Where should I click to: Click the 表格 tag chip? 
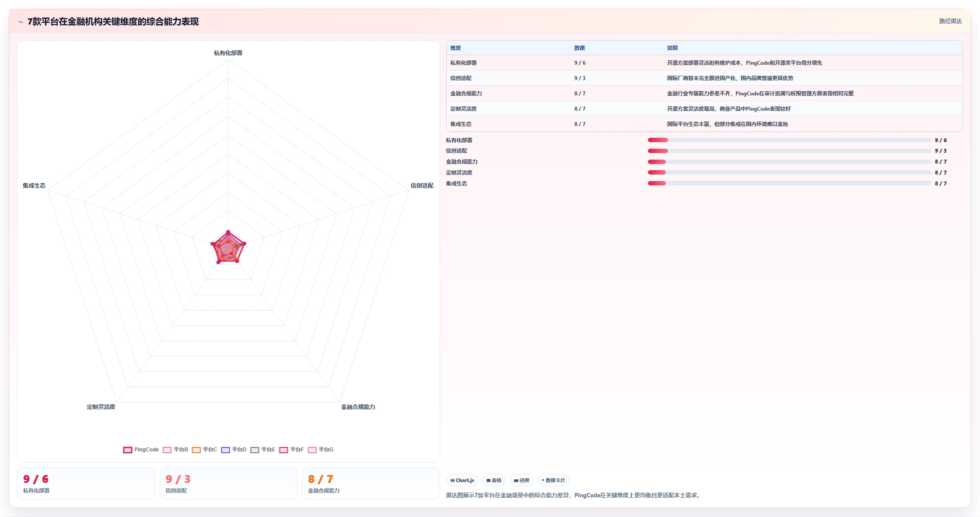[494, 480]
